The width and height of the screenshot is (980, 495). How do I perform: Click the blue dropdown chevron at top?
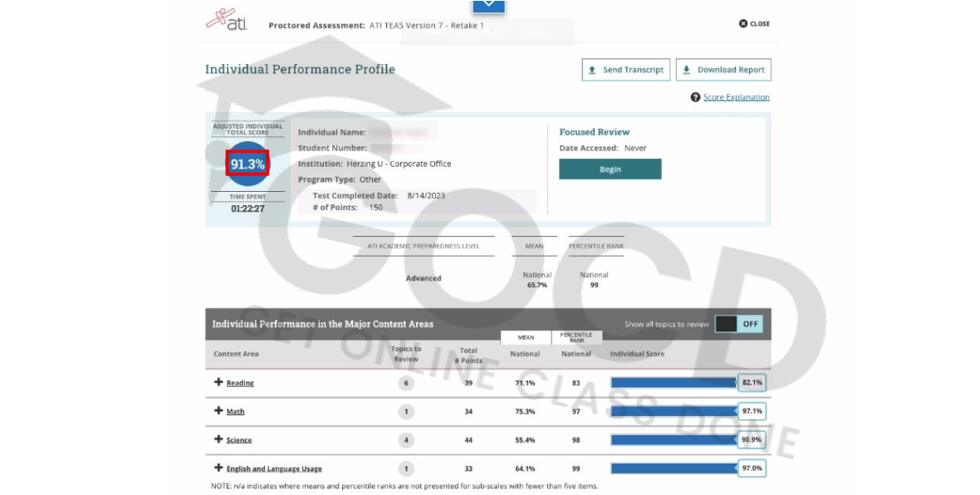click(x=488, y=5)
